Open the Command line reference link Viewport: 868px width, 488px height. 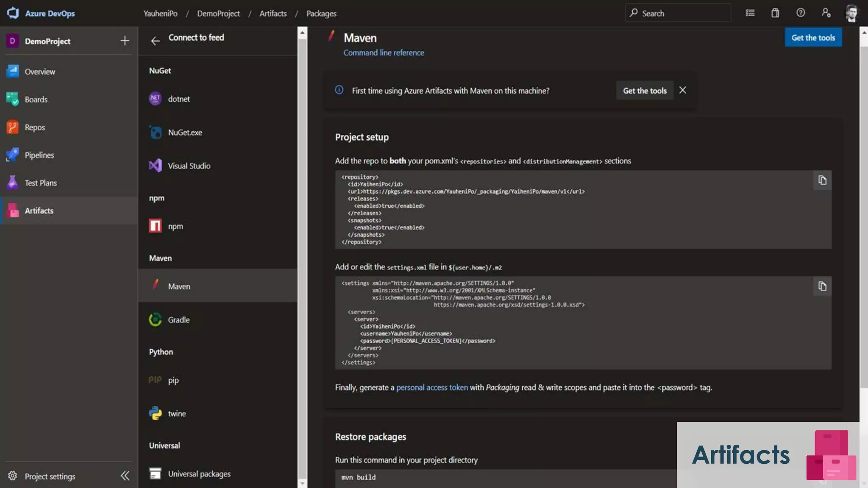point(384,53)
